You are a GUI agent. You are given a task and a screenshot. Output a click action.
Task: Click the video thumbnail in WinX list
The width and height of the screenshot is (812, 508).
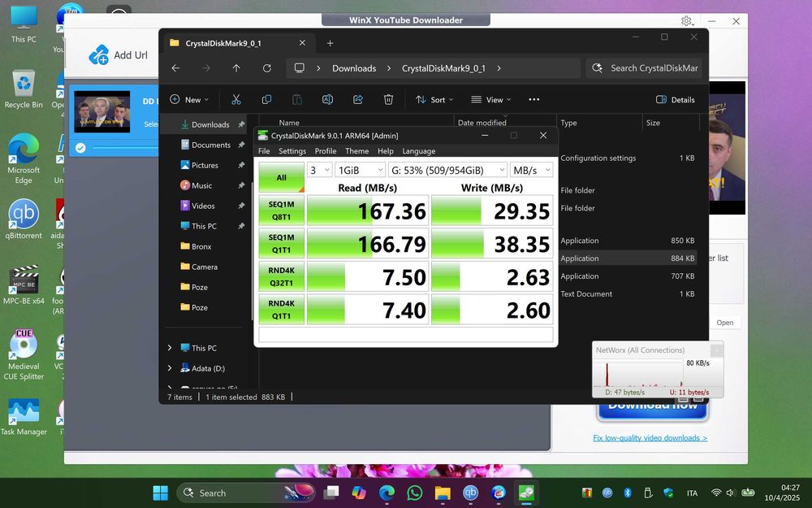102,111
